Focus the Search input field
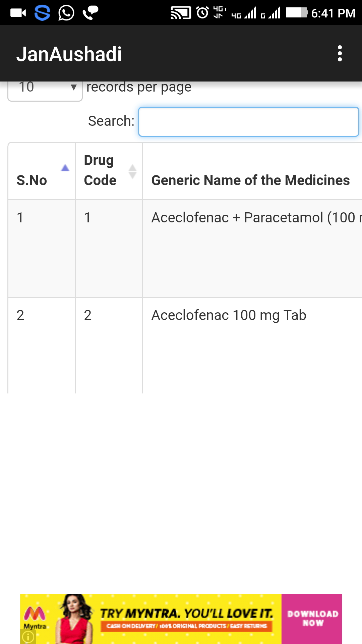The image size is (362, 644). click(x=249, y=122)
